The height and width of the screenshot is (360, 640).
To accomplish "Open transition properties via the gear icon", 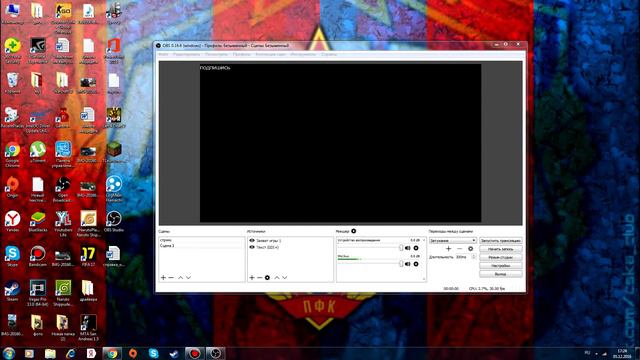I will coord(471,249).
